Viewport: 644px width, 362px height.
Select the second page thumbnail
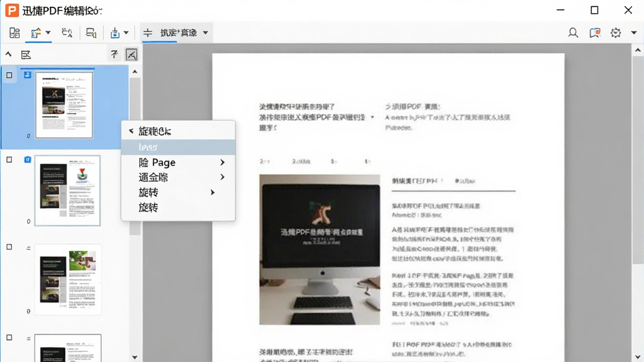(x=67, y=190)
